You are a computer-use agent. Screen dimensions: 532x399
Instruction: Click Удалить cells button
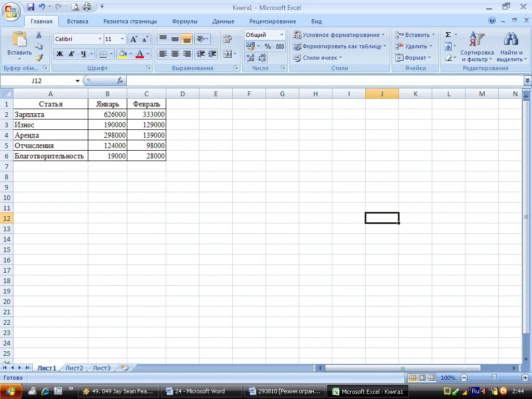click(x=414, y=46)
